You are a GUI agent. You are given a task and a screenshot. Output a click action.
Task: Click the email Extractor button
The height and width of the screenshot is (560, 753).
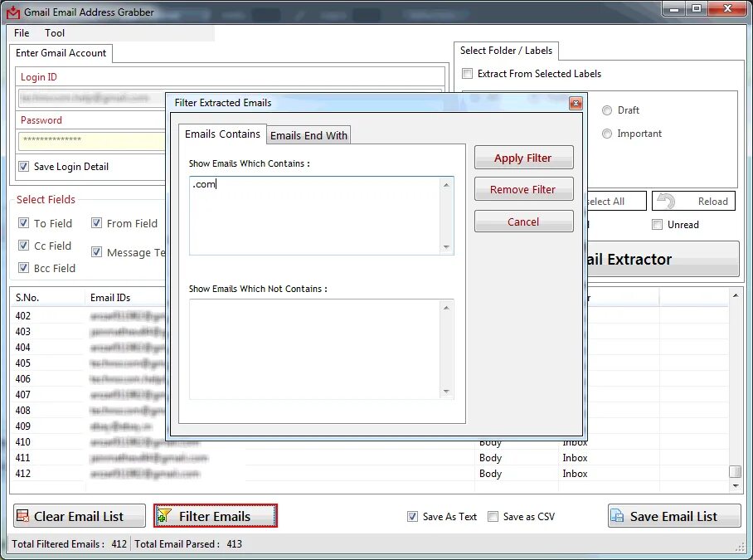663,260
